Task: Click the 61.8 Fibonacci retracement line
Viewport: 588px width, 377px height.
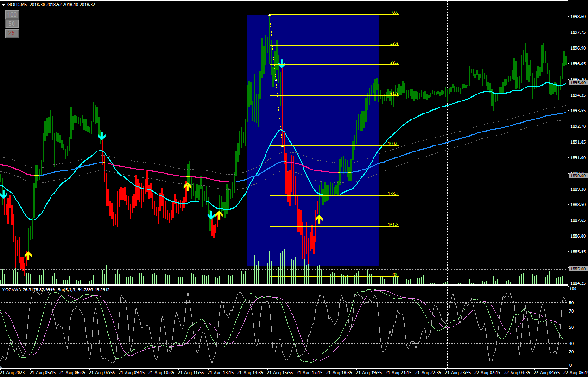Action: point(324,96)
